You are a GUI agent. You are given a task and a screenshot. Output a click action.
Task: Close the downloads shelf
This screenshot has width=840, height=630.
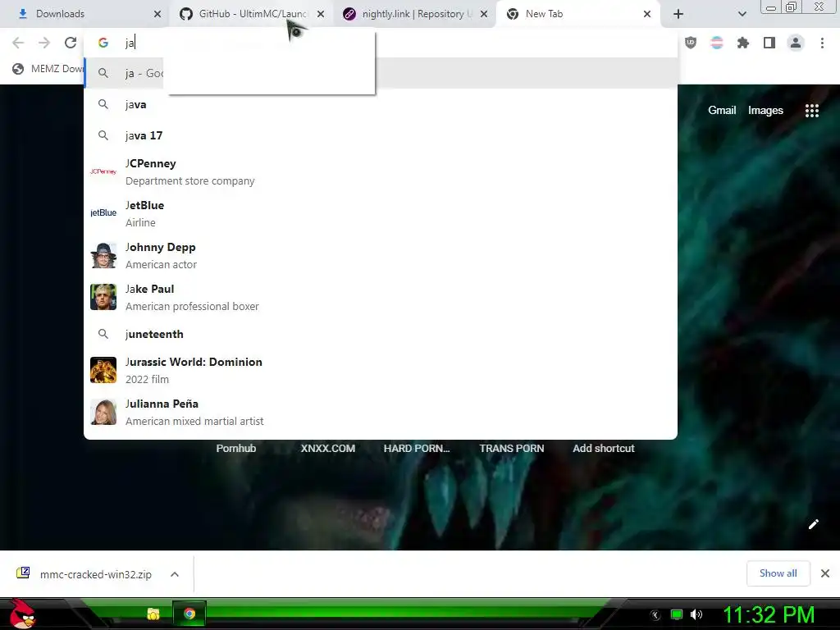825,573
